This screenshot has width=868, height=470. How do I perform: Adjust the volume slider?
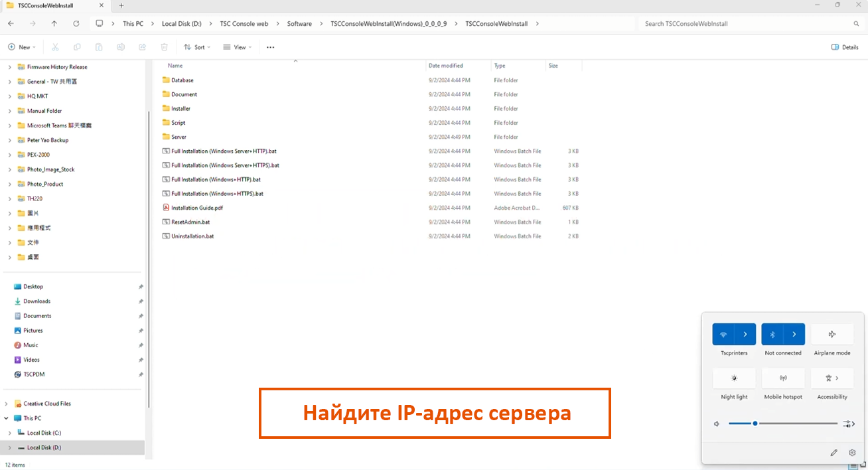(x=755, y=424)
